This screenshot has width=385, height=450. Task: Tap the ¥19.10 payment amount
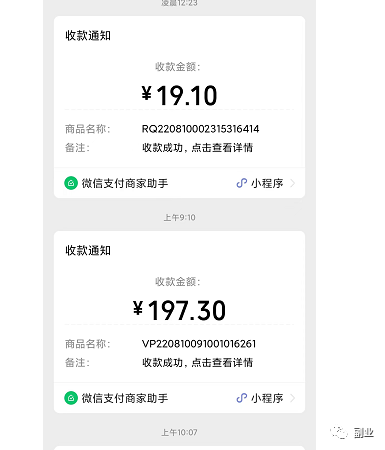[x=179, y=95]
